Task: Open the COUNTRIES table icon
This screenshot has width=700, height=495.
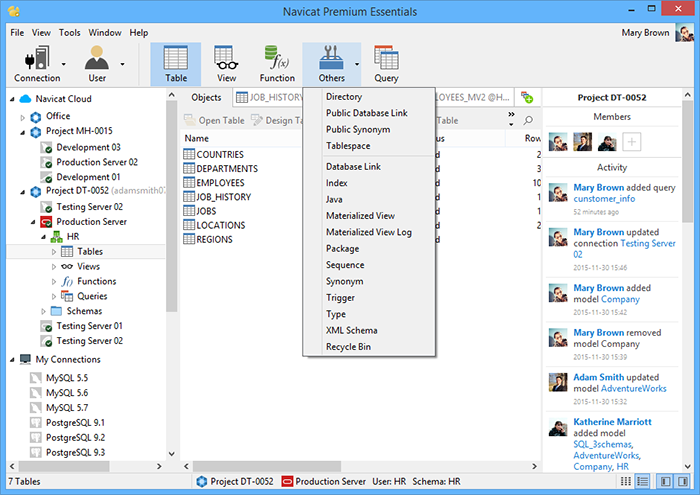Action: click(x=189, y=154)
